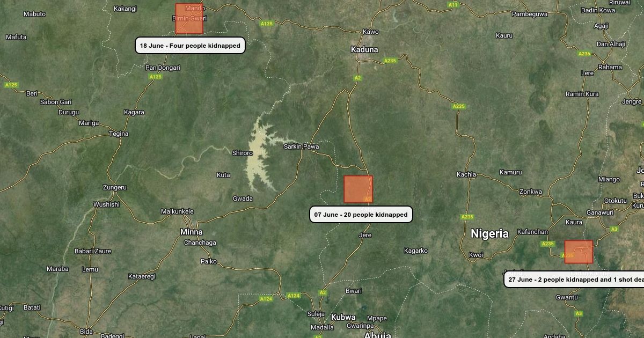Viewport: 644px width, 338px height.
Task: Click the Mafuta place name
Action: pos(16,37)
